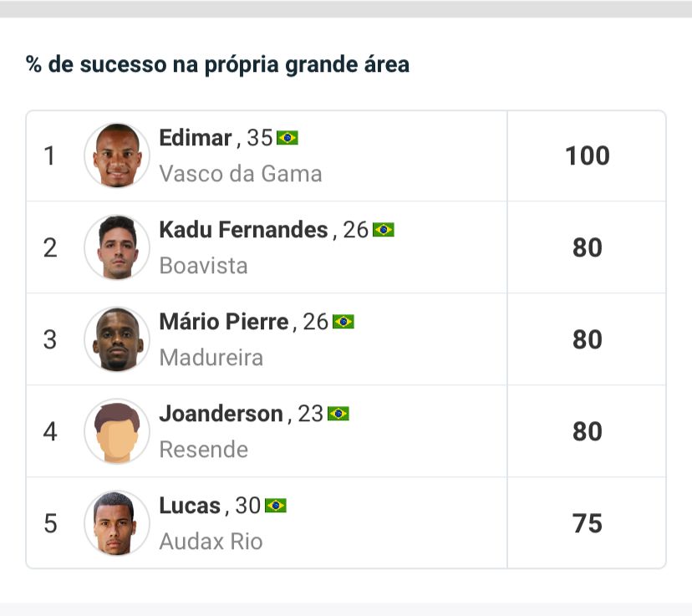Click Brazil flag next to Lucas
The height and width of the screenshot is (616, 692).
click(276, 506)
